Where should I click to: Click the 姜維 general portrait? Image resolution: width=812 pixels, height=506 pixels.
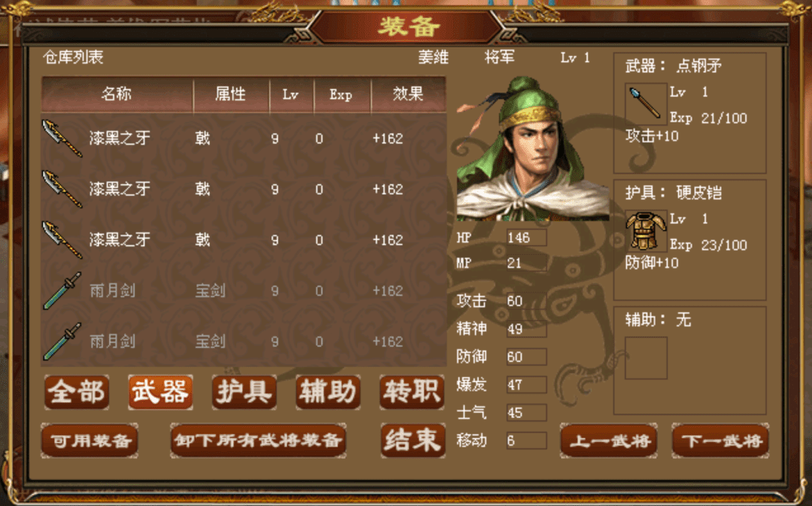[x=532, y=149]
